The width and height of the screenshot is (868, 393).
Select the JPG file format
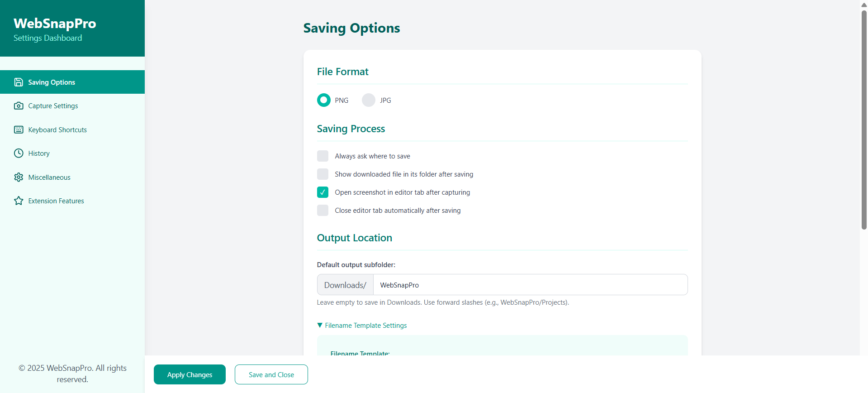pos(369,100)
